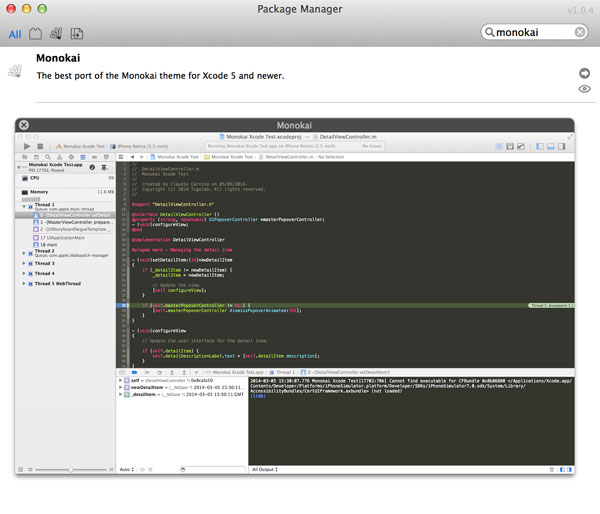Go back with the jump bar left arrow
The height and width of the screenshot is (514, 600).
(x=132, y=157)
